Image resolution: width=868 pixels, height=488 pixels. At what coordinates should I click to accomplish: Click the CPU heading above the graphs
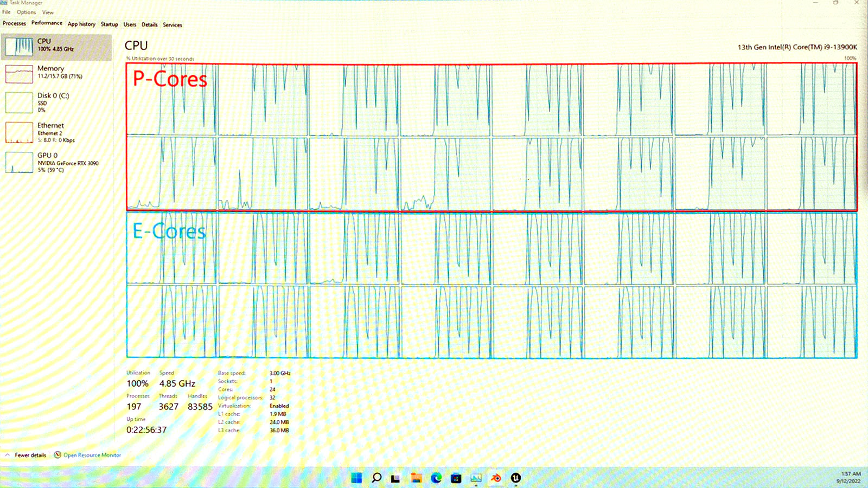(136, 46)
